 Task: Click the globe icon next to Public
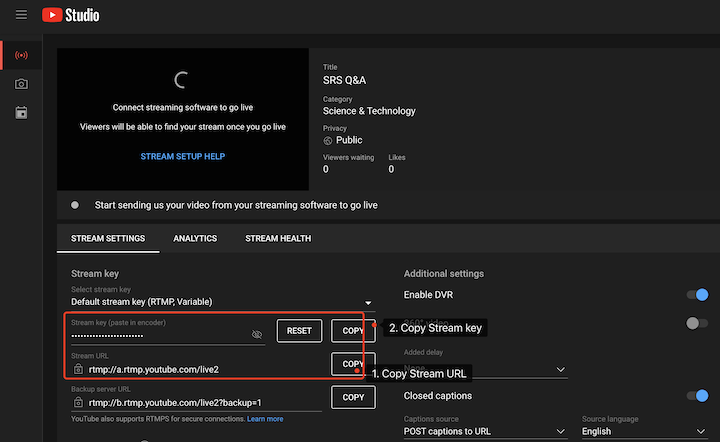(x=327, y=140)
